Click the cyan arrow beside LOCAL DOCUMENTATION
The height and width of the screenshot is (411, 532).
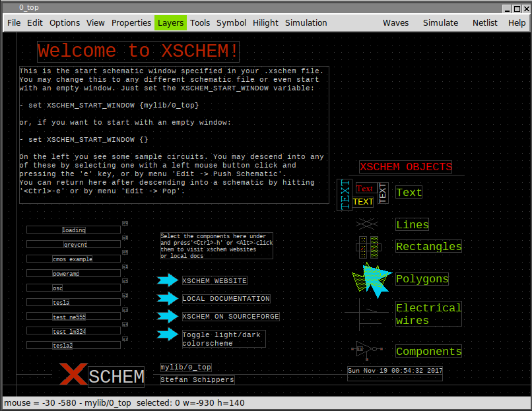(168, 298)
